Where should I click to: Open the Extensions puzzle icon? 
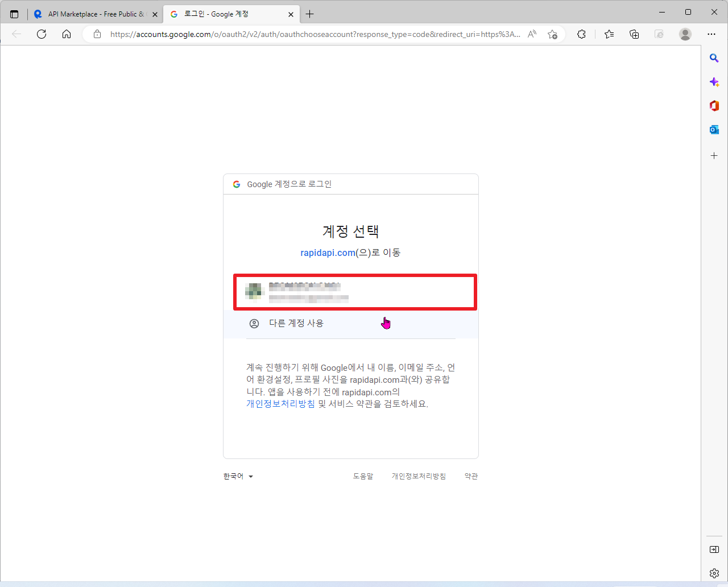[581, 34]
